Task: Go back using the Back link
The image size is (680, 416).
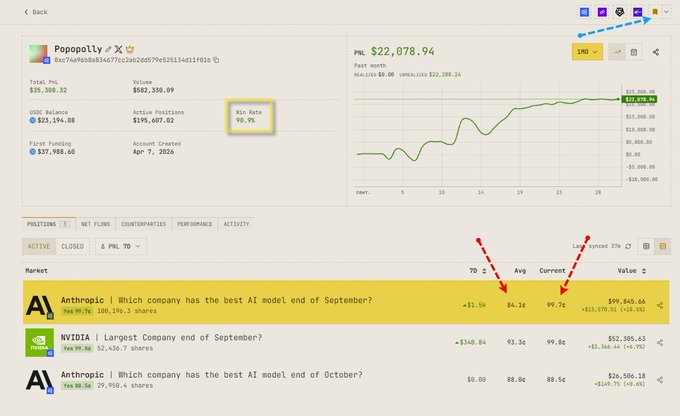Action: point(36,12)
